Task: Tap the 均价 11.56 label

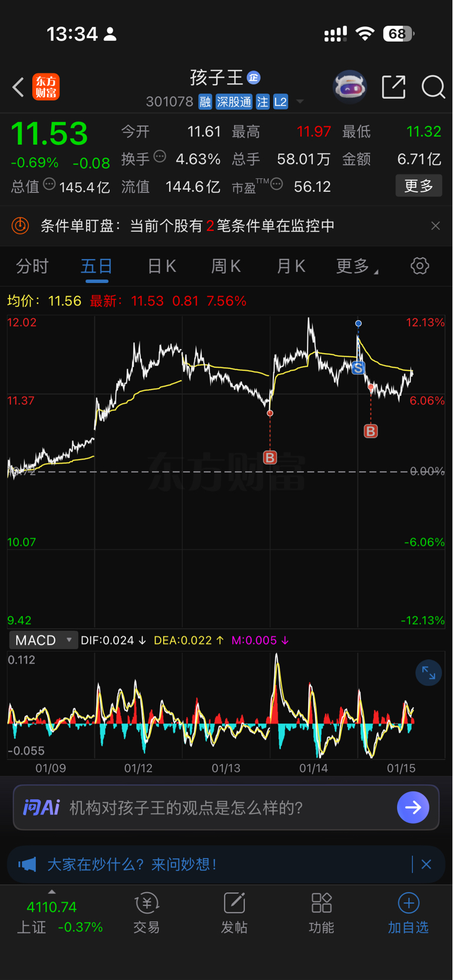Action: [44, 301]
